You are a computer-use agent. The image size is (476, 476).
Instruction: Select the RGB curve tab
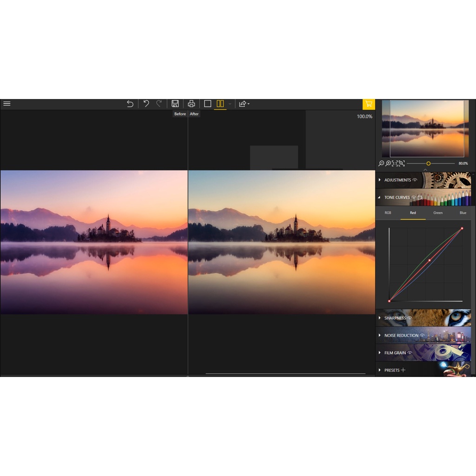[388, 213]
